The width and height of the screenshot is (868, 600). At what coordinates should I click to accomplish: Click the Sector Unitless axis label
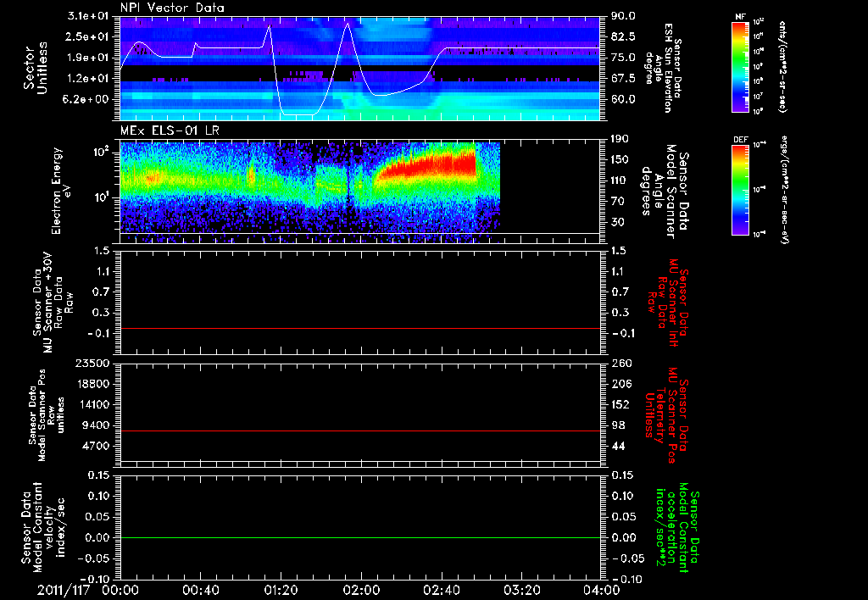click(x=35, y=68)
